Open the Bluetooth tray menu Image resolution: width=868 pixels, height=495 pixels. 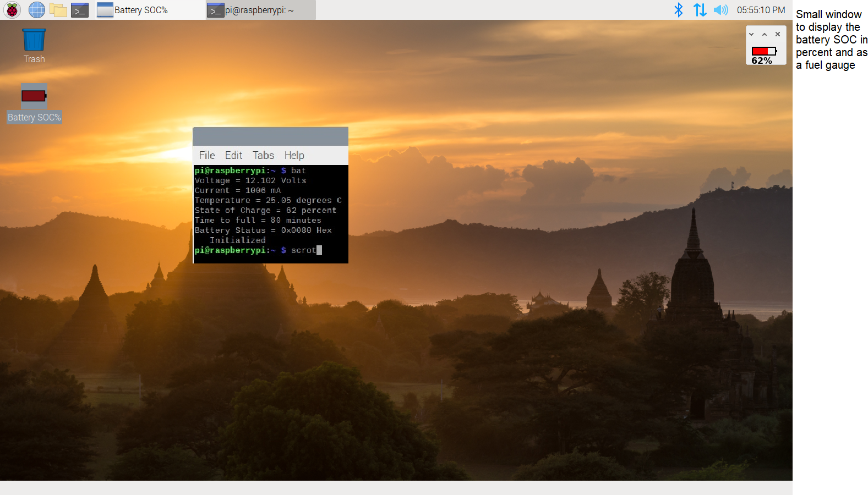click(x=679, y=10)
